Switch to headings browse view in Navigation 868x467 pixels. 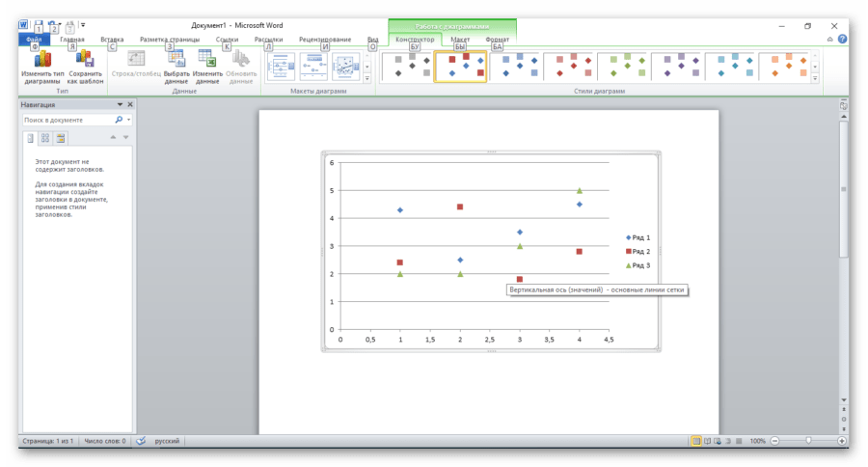coord(30,139)
